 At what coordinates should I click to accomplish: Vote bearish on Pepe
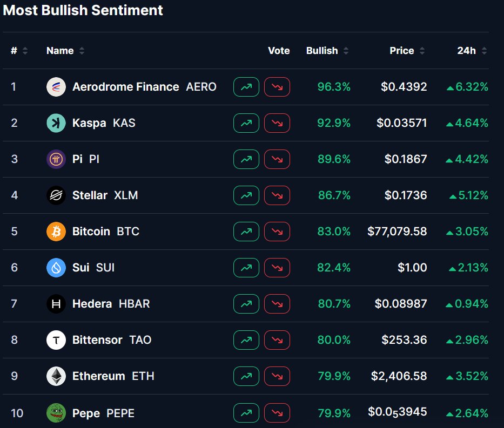click(x=277, y=413)
